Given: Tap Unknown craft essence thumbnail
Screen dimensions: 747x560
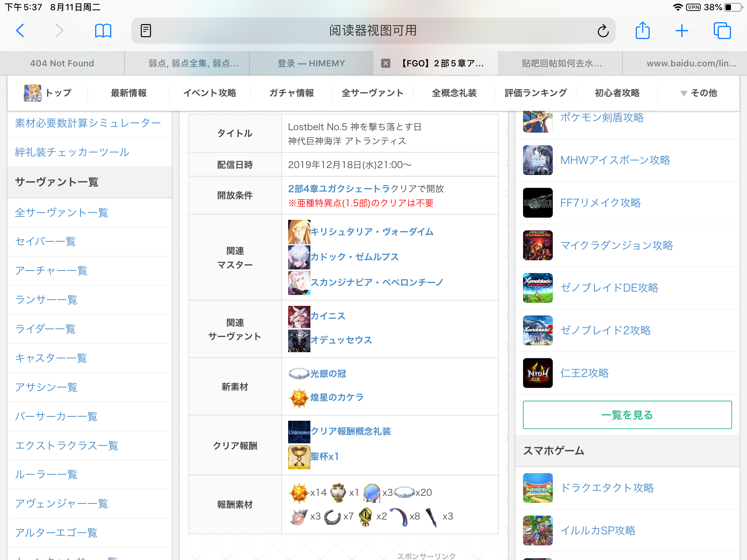Looking at the screenshot, I should 299,432.
